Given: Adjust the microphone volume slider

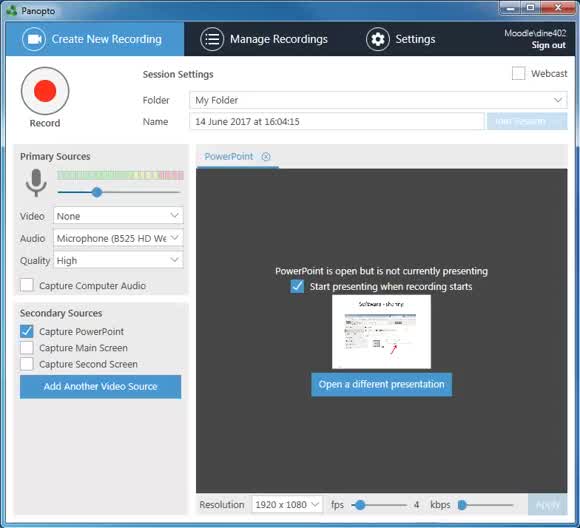Looking at the screenshot, I should pyautogui.click(x=97, y=192).
